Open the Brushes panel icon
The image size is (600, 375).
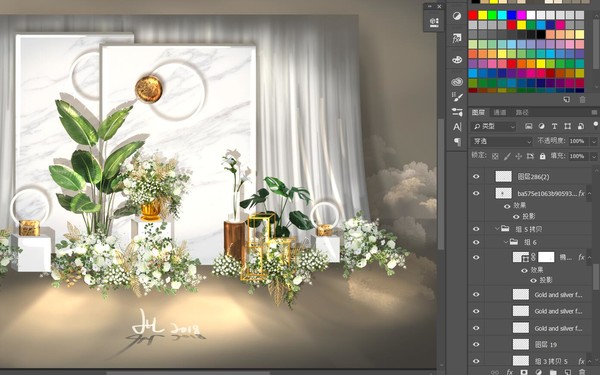coord(457,97)
